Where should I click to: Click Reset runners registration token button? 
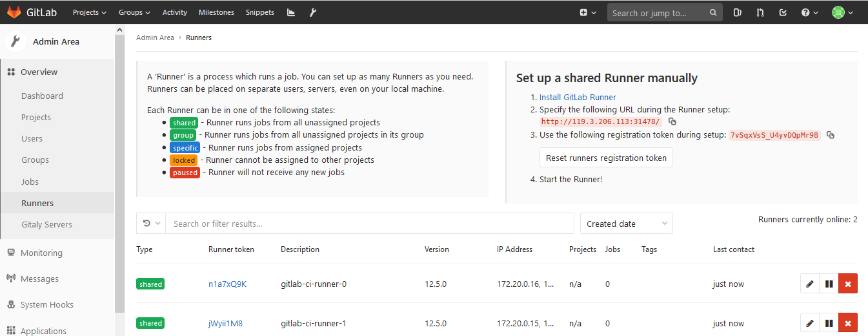pyautogui.click(x=606, y=158)
